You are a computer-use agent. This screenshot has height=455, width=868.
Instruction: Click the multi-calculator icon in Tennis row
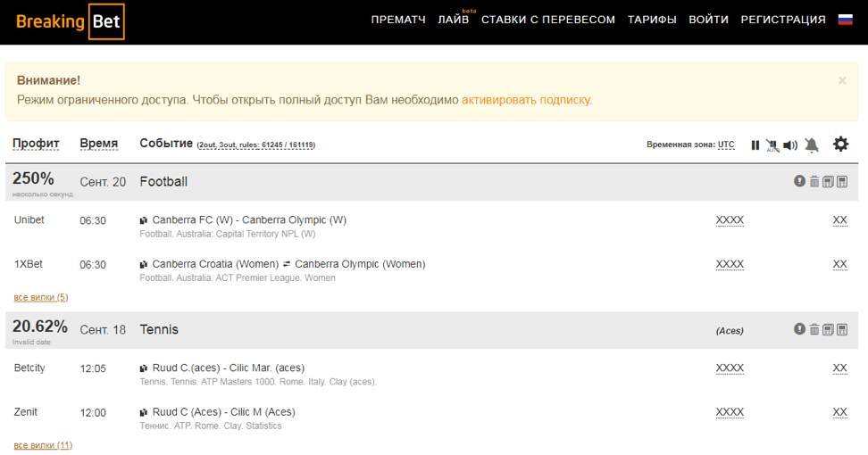(828, 329)
